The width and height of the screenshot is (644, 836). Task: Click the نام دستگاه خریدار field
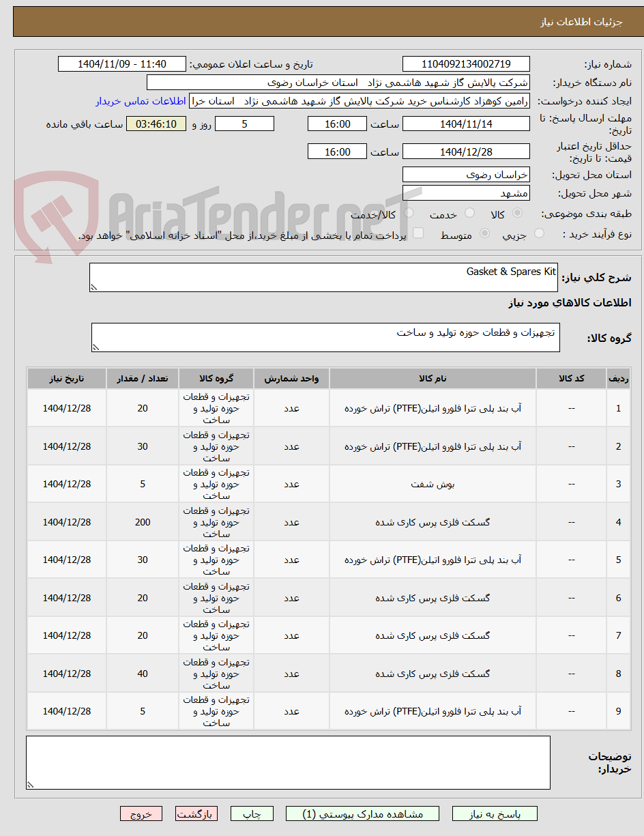[x=338, y=83]
